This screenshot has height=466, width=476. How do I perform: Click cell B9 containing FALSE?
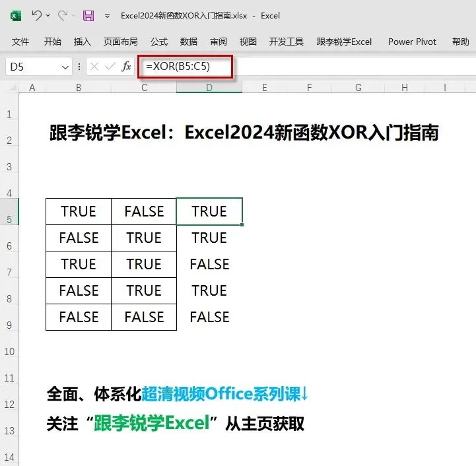(x=79, y=317)
